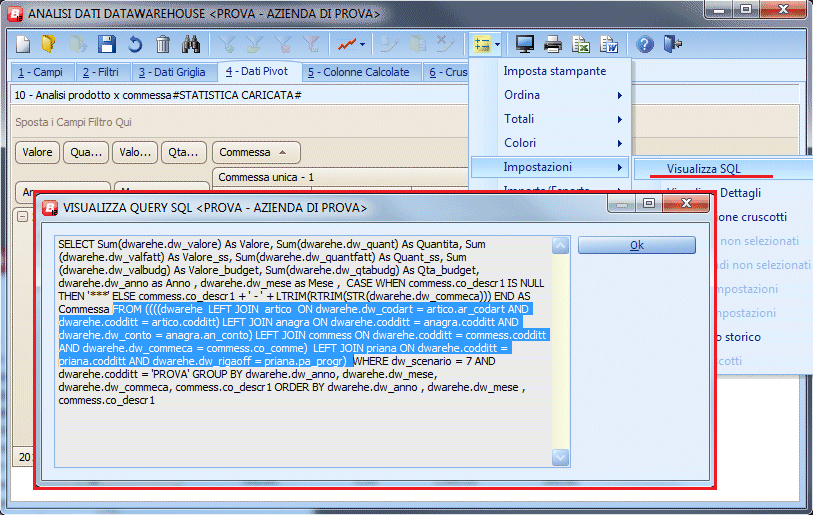Click the Ok button in SQL dialog

pos(637,245)
